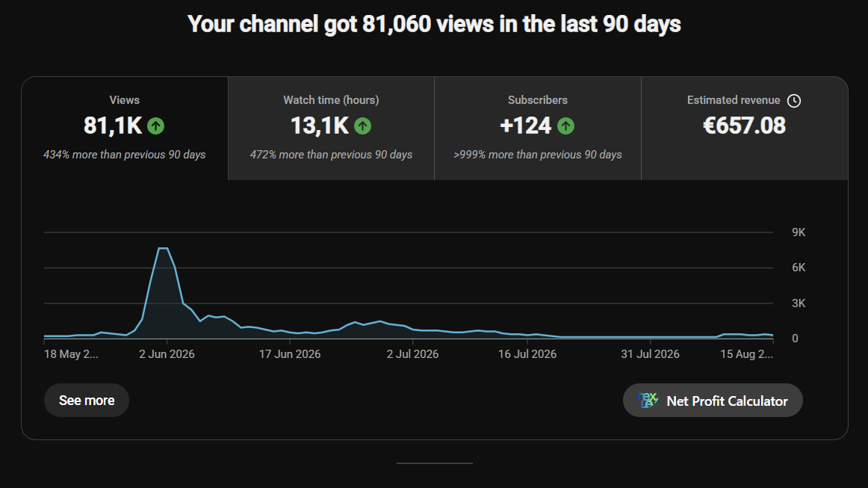Open the Subscribers tab
Viewport: 868px width, 488px height.
[x=538, y=129]
